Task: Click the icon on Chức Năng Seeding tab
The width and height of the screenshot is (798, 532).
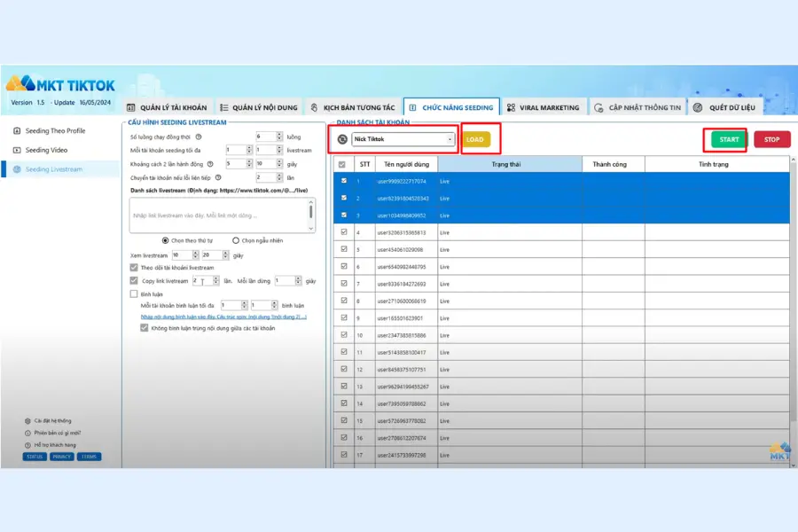Action: click(412, 107)
